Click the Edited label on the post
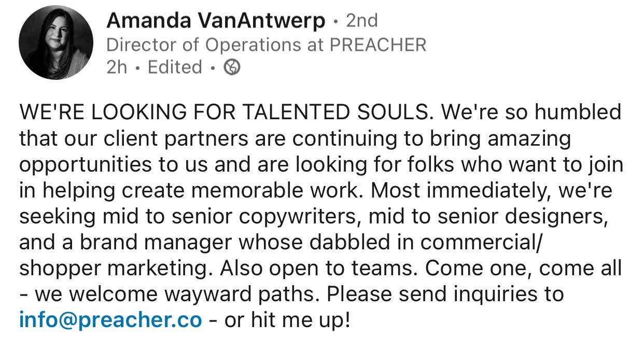Screen dimensions: 644x338 click(175, 67)
